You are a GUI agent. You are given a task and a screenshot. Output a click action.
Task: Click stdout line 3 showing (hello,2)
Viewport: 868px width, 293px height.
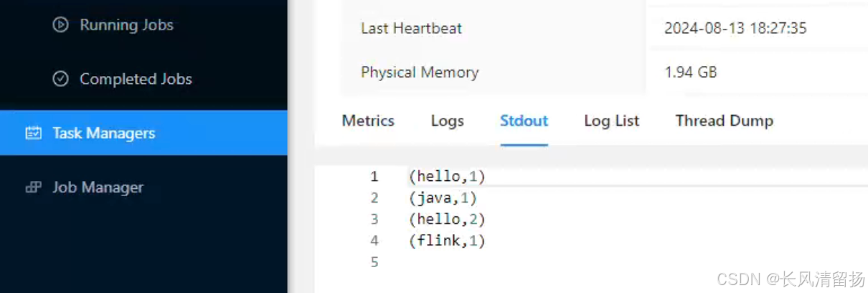pyautogui.click(x=447, y=219)
